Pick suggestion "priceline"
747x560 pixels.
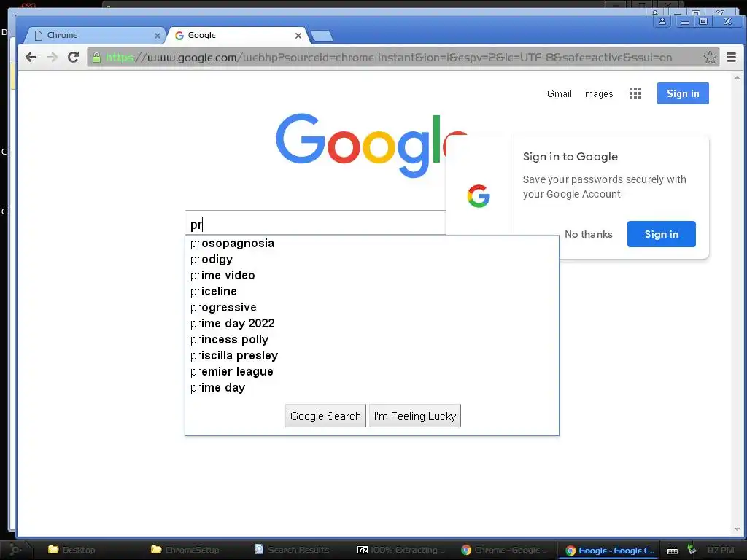coord(371,292)
